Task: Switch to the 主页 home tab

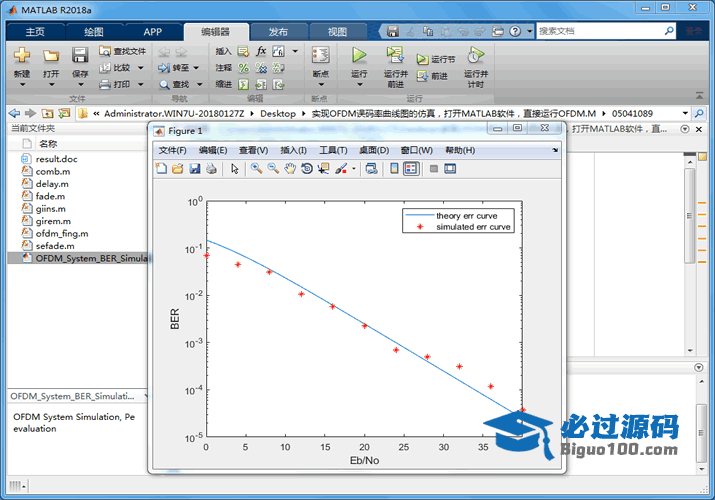Action: (x=35, y=32)
